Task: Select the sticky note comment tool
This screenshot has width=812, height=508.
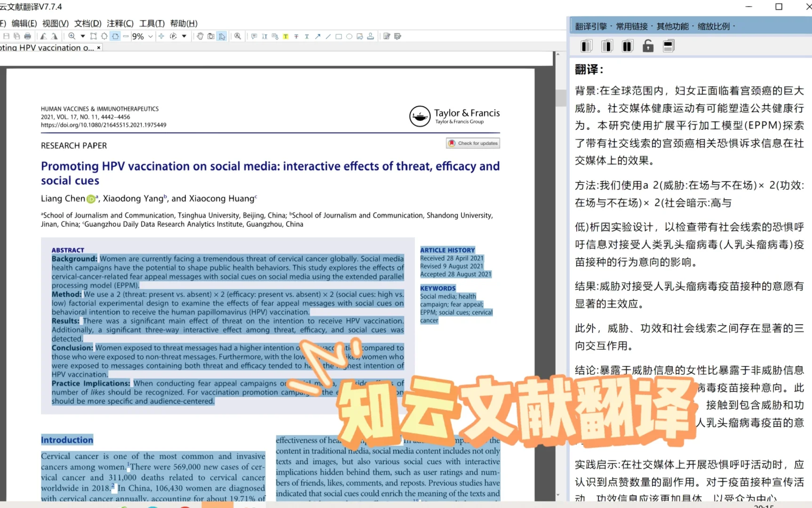Action: 254,36
